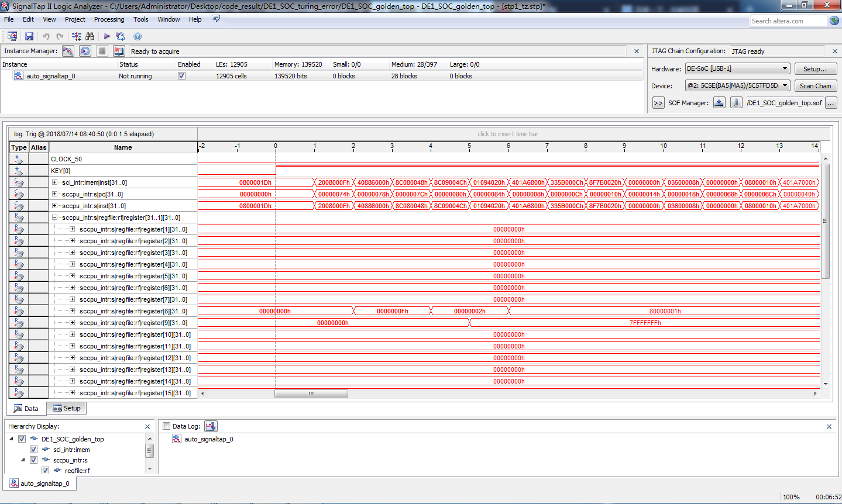Select the CLOCK_50 signal name

(x=66, y=159)
